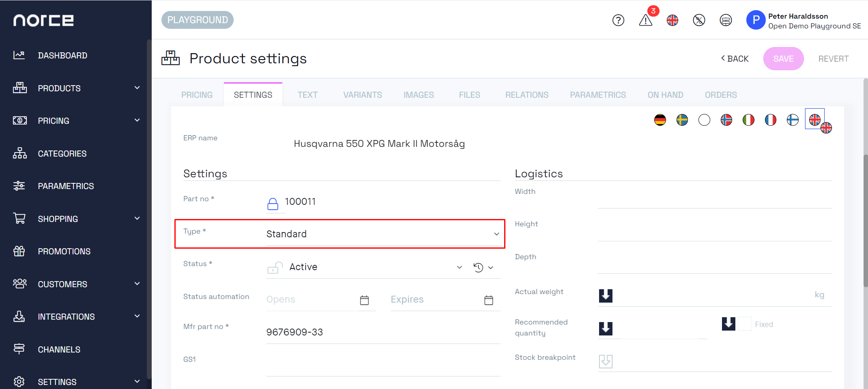The height and width of the screenshot is (389, 868).
Task: Switch to the Variants tab
Action: (x=363, y=95)
